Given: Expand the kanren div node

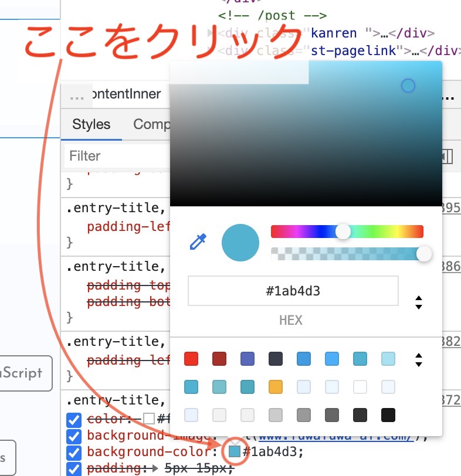Looking at the screenshot, I should [210, 32].
